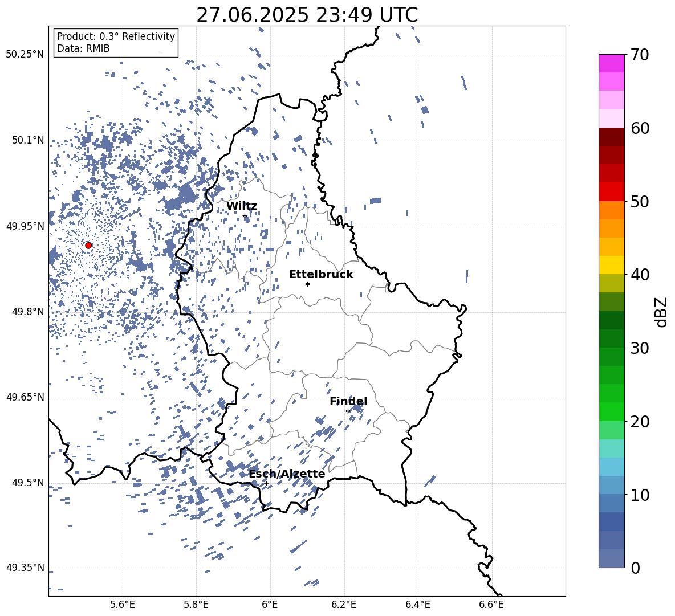Click the 0 dBZ colorbar label

pos(635,568)
